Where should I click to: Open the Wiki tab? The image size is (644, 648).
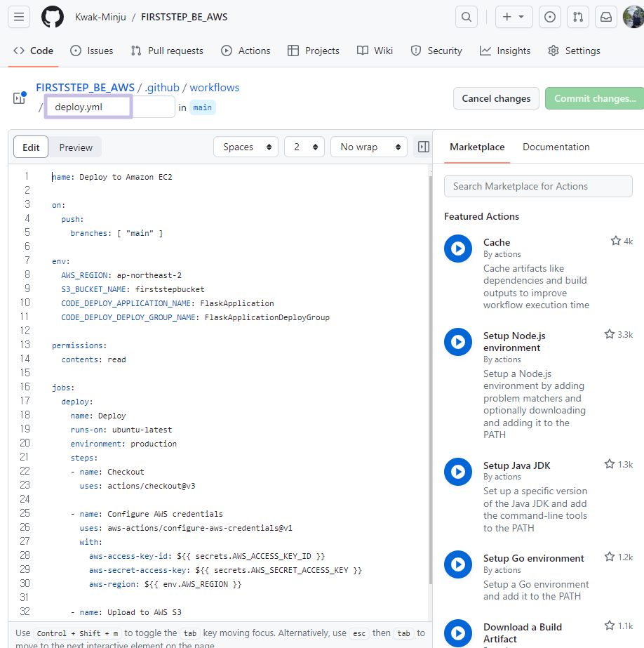[x=375, y=51]
